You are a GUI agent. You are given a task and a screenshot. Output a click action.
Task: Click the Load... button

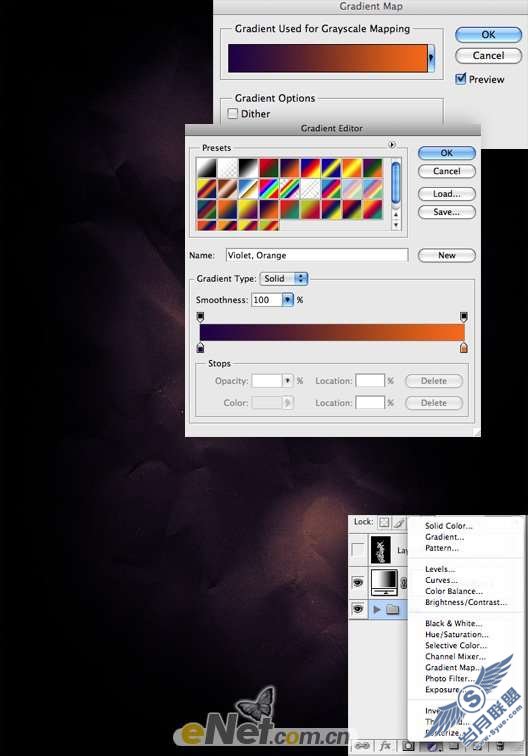(447, 194)
